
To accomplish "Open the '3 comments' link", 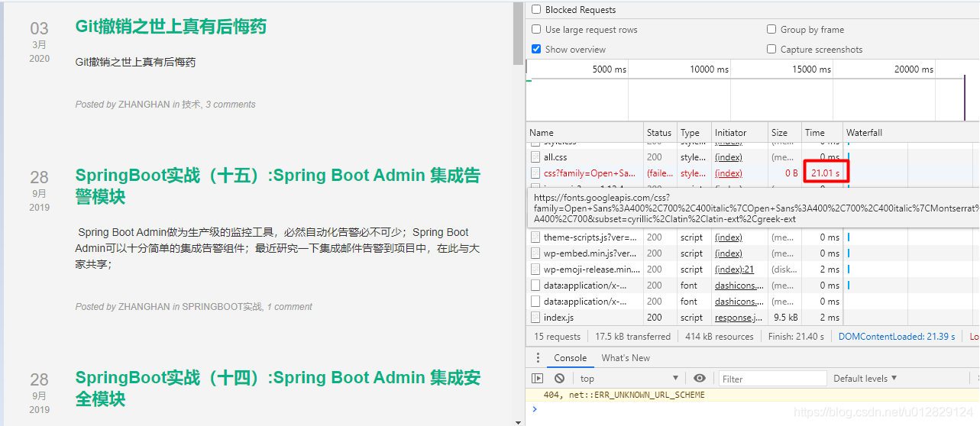I will pyautogui.click(x=230, y=105).
